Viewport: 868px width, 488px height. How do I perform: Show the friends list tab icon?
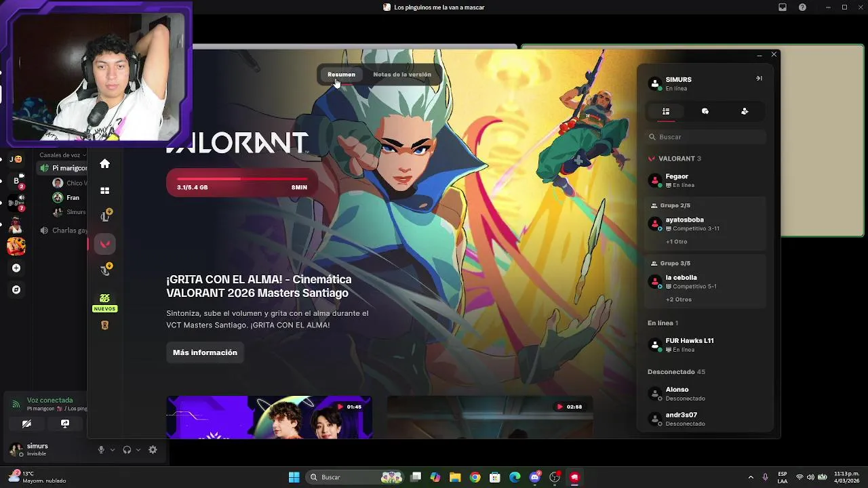pyautogui.click(x=666, y=111)
